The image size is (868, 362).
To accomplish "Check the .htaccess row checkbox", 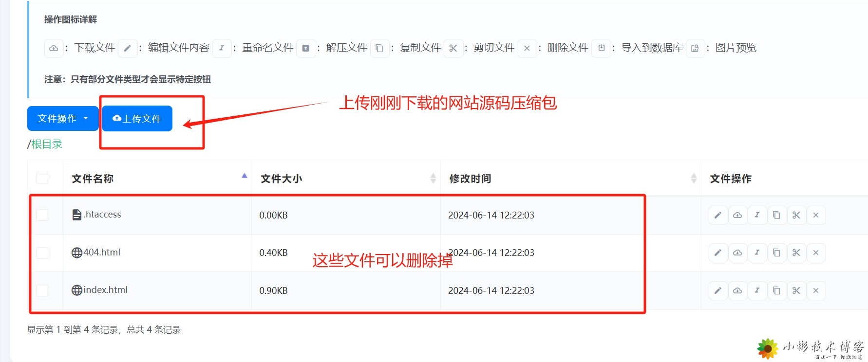I will click(42, 215).
